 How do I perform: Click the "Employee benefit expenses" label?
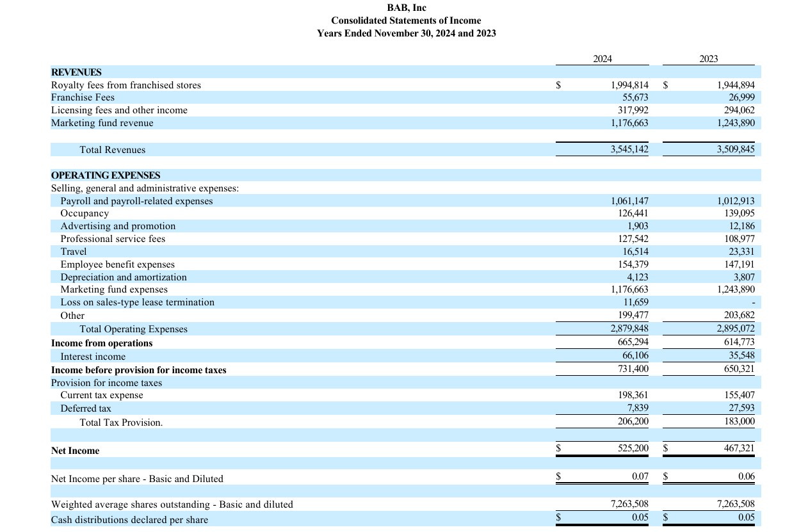tap(118, 264)
